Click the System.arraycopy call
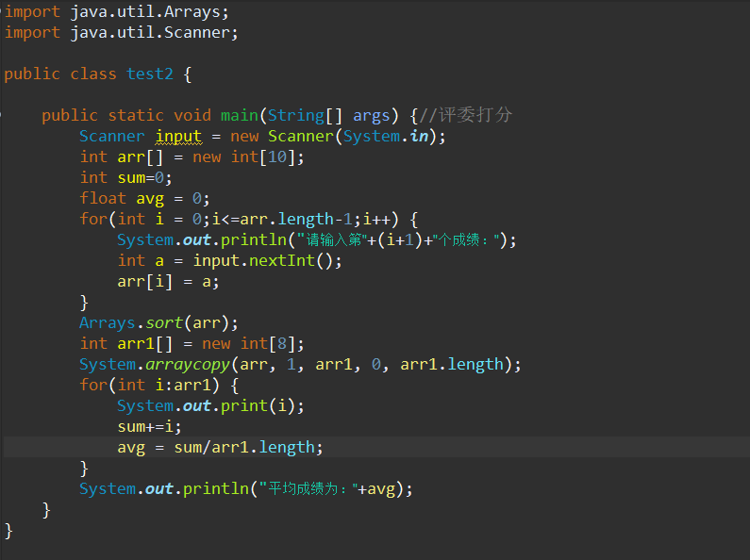 pyautogui.click(x=300, y=365)
